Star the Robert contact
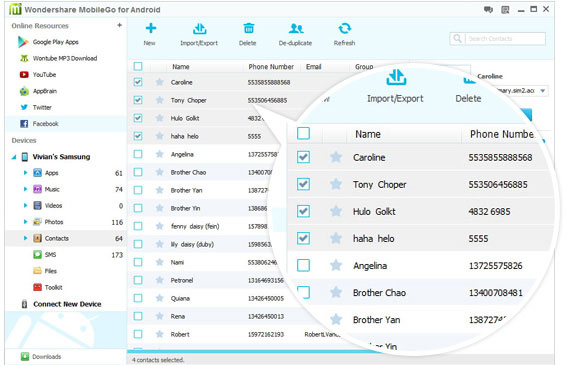Screen dimensions: 570x365 click(x=159, y=334)
